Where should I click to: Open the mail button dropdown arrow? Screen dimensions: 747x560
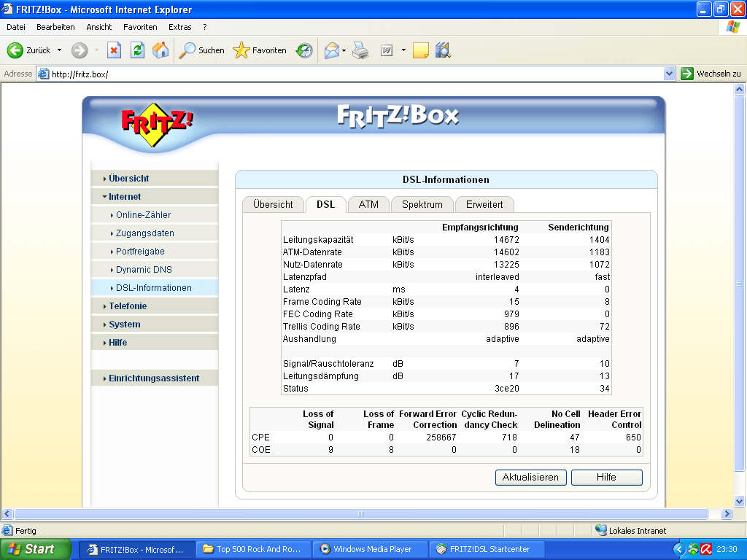click(344, 50)
